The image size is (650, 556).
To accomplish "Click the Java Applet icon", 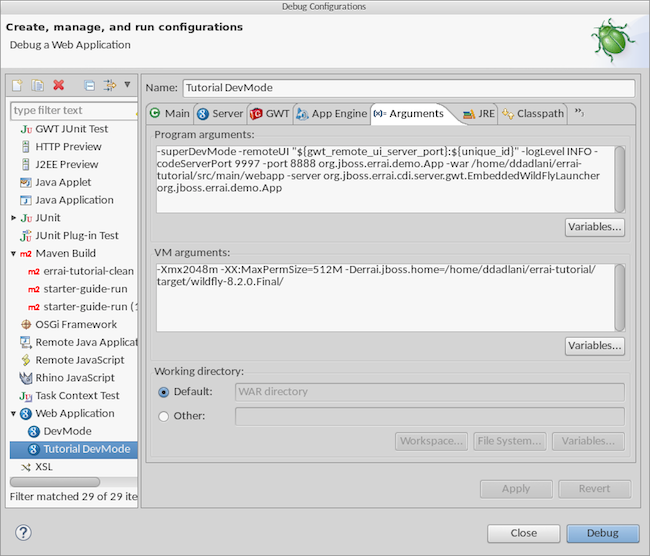I will tap(26, 182).
